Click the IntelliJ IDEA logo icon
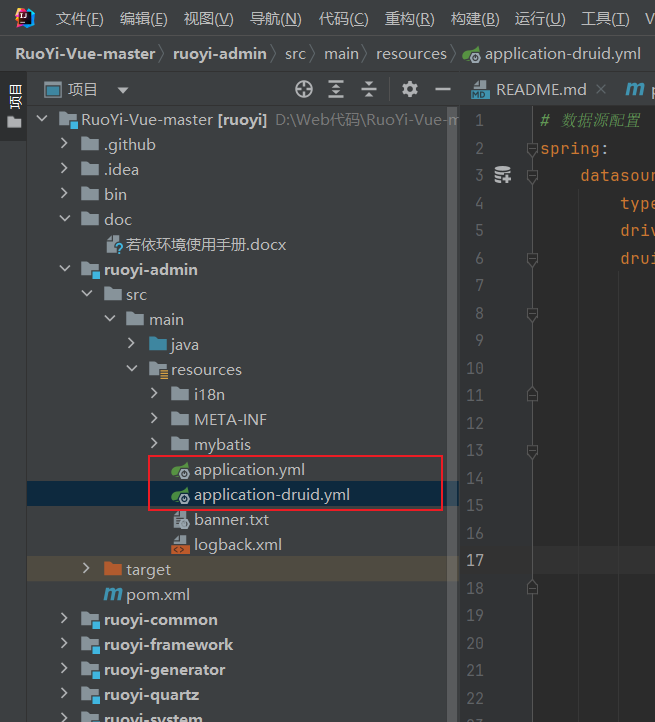This screenshot has height=722, width=655. coord(24,18)
